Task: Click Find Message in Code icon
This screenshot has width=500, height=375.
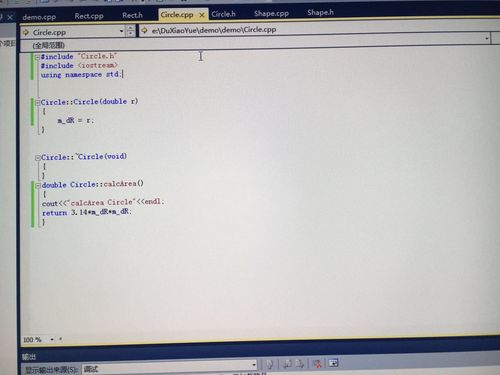Action: [x=270, y=364]
